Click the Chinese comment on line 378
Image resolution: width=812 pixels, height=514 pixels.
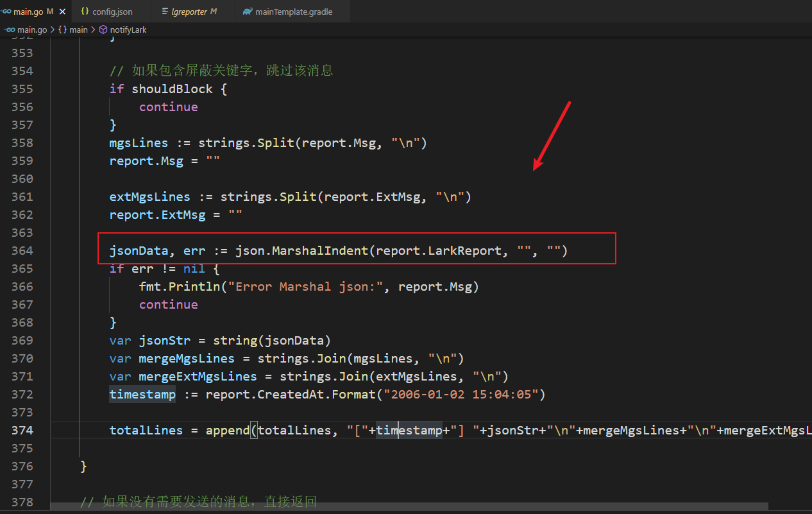click(198, 502)
